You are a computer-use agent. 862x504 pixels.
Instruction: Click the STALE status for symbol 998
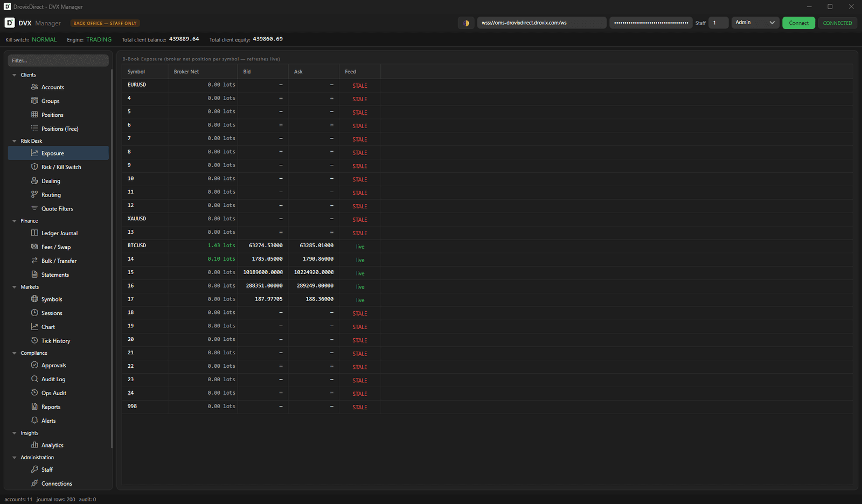pyautogui.click(x=360, y=407)
